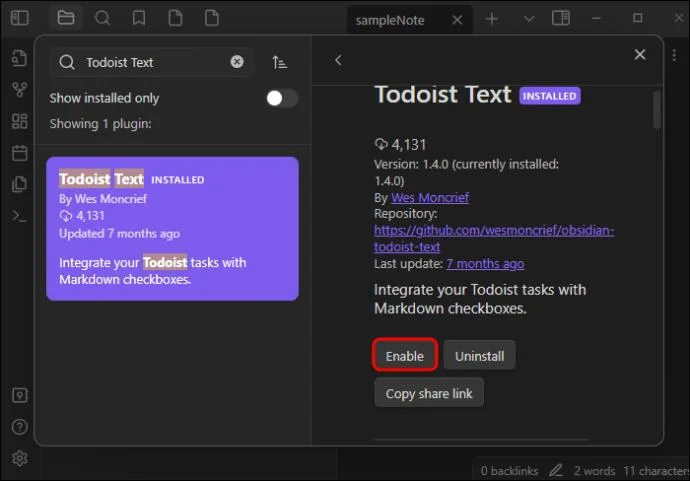Click the first document icon in top toolbar

point(175,18)
